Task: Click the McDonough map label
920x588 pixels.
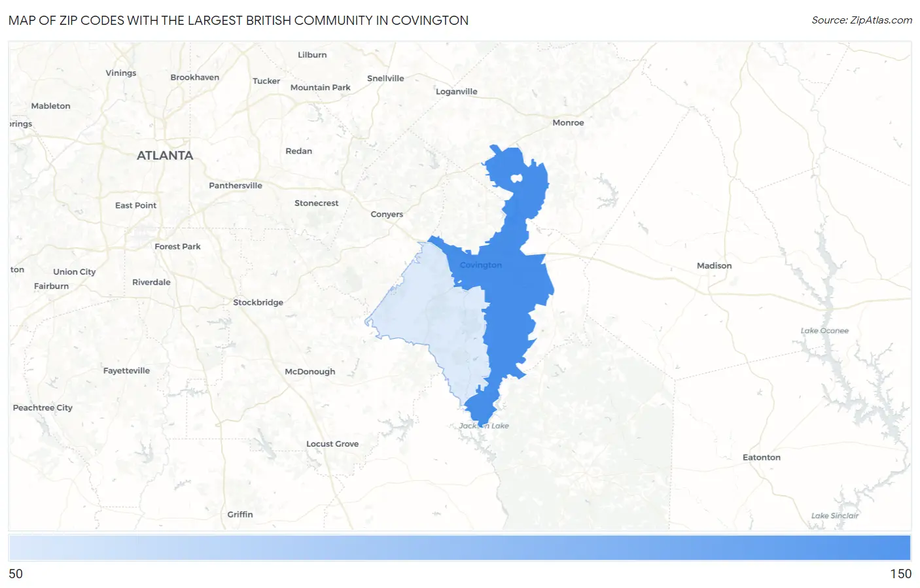Action: tap(310, 372)
